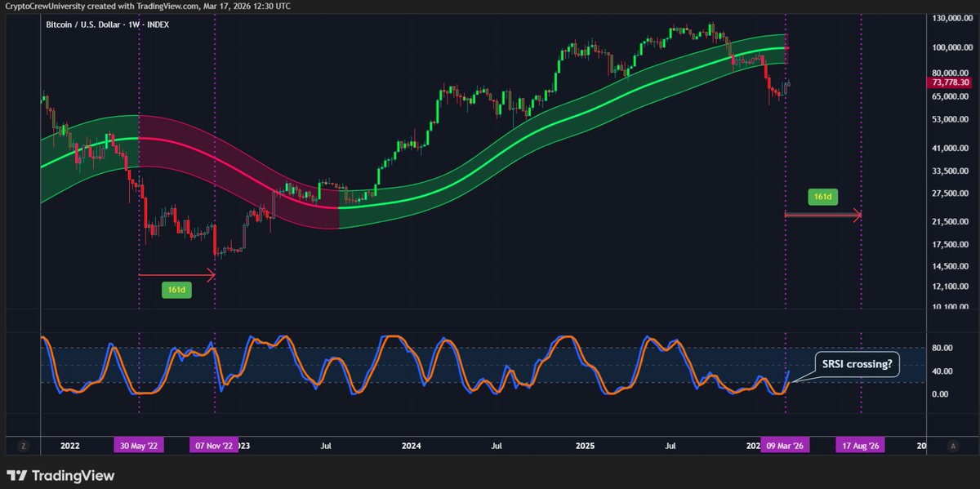Toggle the A auto-scale button
The image size is (980, 489).
tap(953, 446)
